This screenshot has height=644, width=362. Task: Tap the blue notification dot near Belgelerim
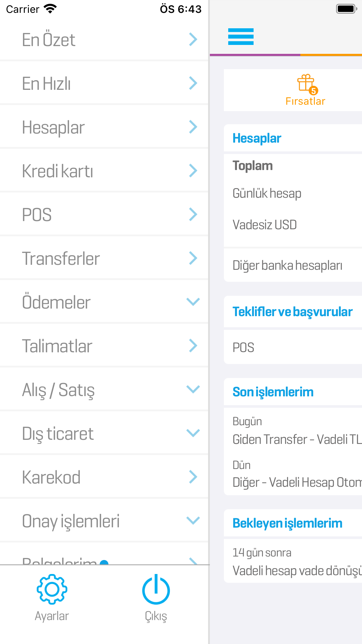click(104, 561)
